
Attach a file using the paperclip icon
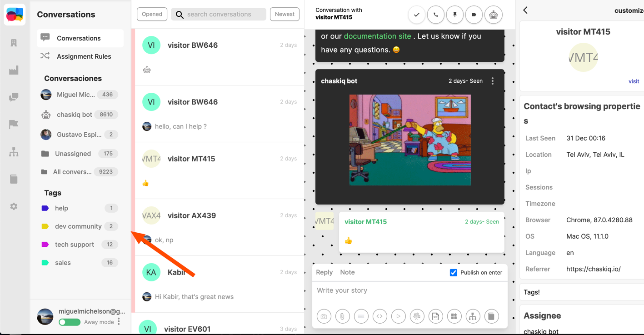[342, 316]
